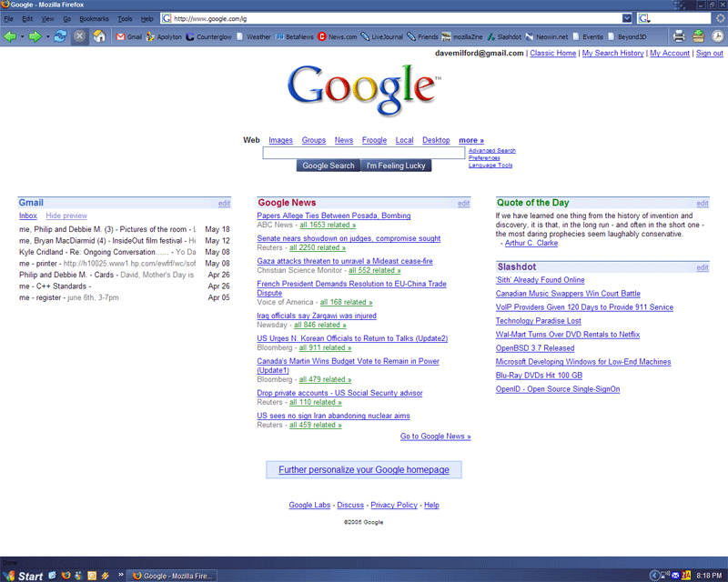This screenshot has height=582, width=728.
Task: Open the Bookmarks menu
Action: (x=93, y=18)
